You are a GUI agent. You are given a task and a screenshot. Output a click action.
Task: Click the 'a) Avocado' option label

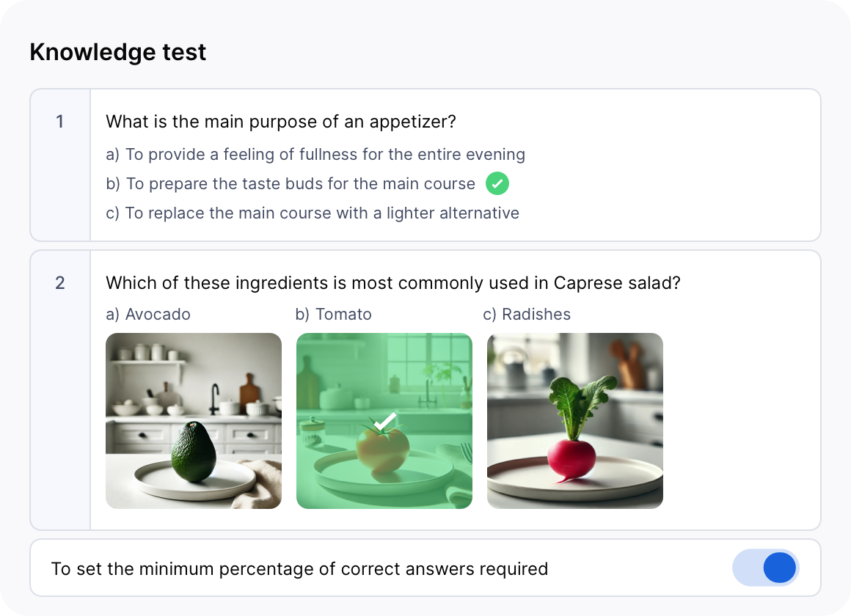click(x=148, y=315)
